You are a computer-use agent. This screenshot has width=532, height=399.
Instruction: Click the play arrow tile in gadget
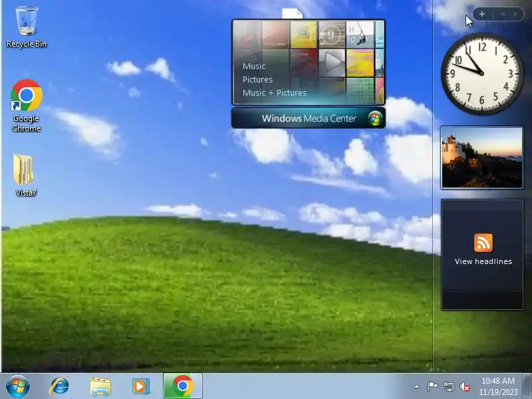(x=332, y=63)
